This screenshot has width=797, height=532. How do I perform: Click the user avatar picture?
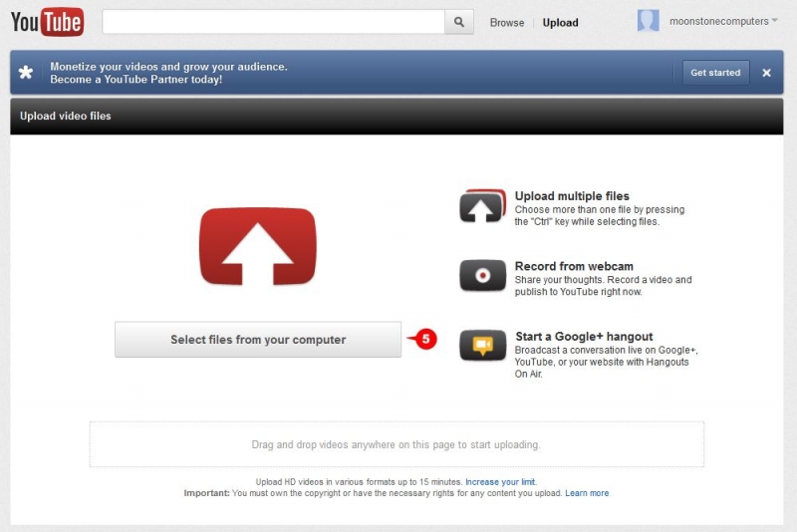click(649, 21)
